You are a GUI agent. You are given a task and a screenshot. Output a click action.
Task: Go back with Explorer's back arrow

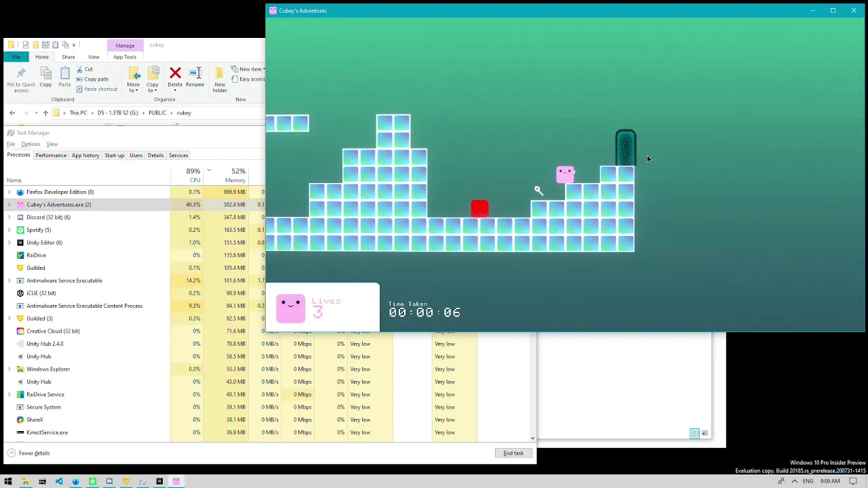pos(12,113)
